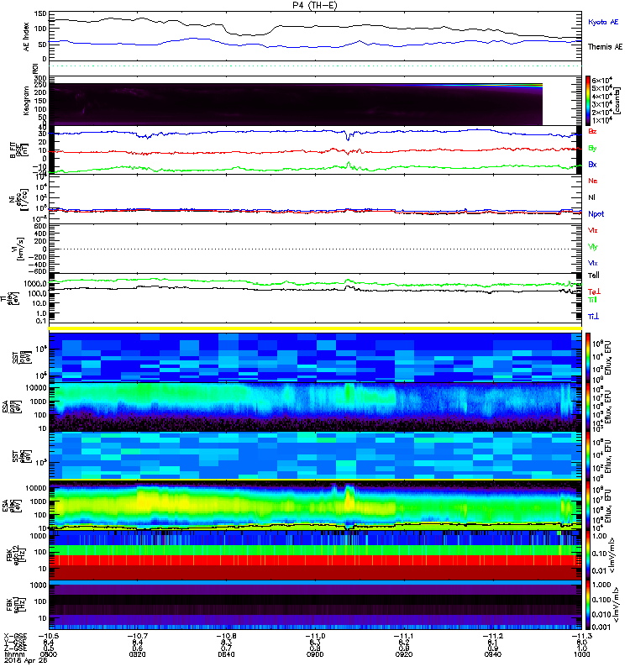
Task: Click the ESA electron Eflux color bar
Action: (x=588, y=506)
